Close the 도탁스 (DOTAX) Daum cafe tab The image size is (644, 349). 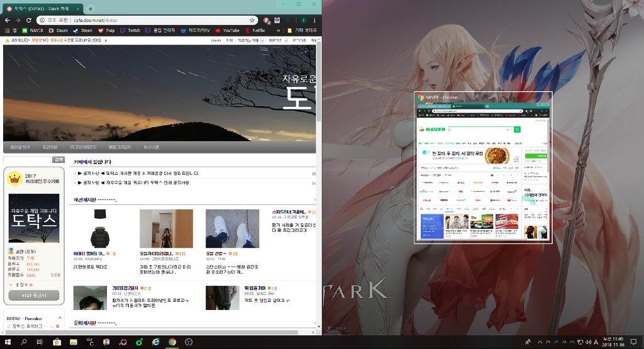78,9
